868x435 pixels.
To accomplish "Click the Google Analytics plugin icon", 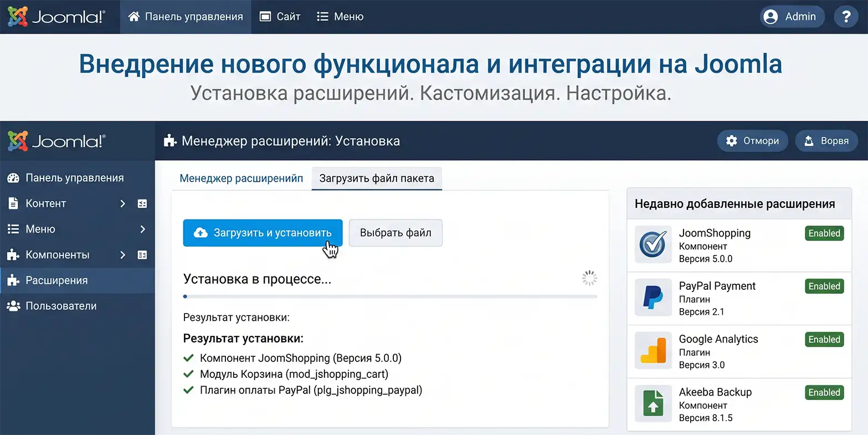I will [x=653, y=351].
